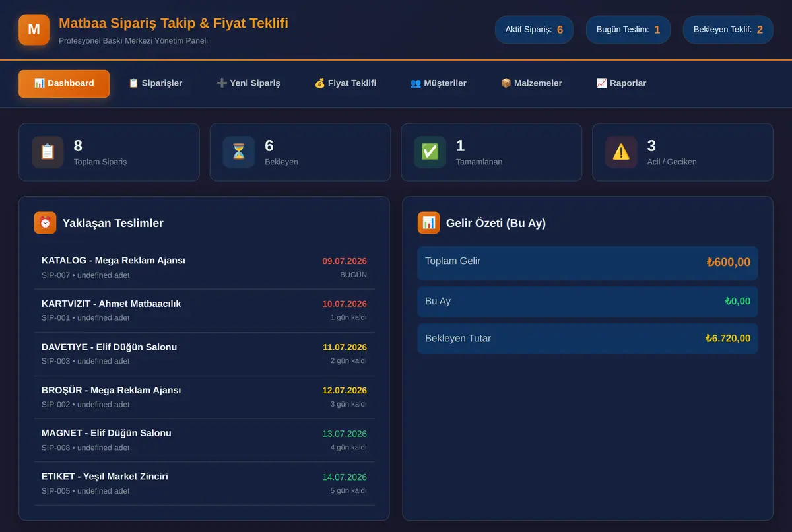
Task: Click the clipboard icon for Toplam Sipariş
Action: (x=48, y=152)
